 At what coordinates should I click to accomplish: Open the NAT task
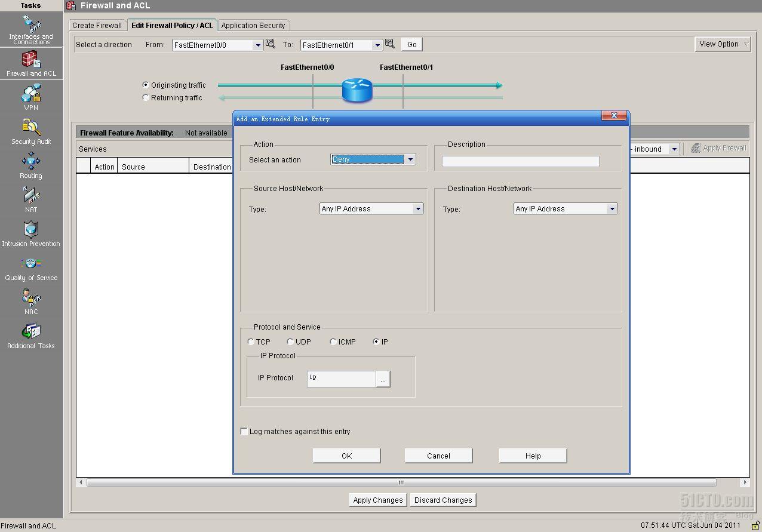(x=31, y=199)
